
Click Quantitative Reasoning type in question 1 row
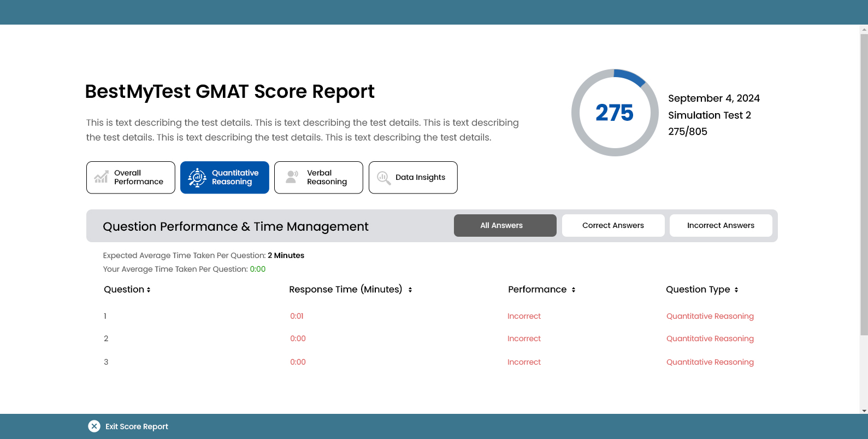(710, 316)
